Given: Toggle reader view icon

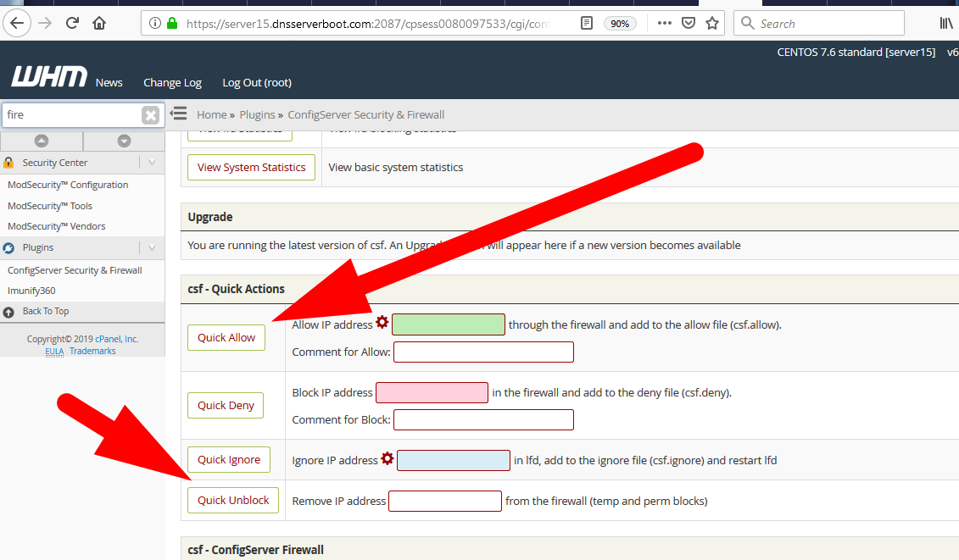Looking at the screenshot, I should tap(587, 23).
